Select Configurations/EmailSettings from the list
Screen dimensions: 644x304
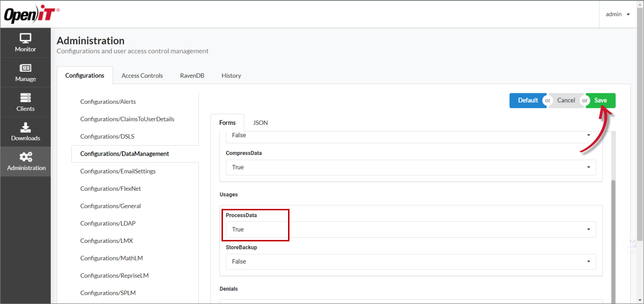pyautogui.click(x=118, y=171)
